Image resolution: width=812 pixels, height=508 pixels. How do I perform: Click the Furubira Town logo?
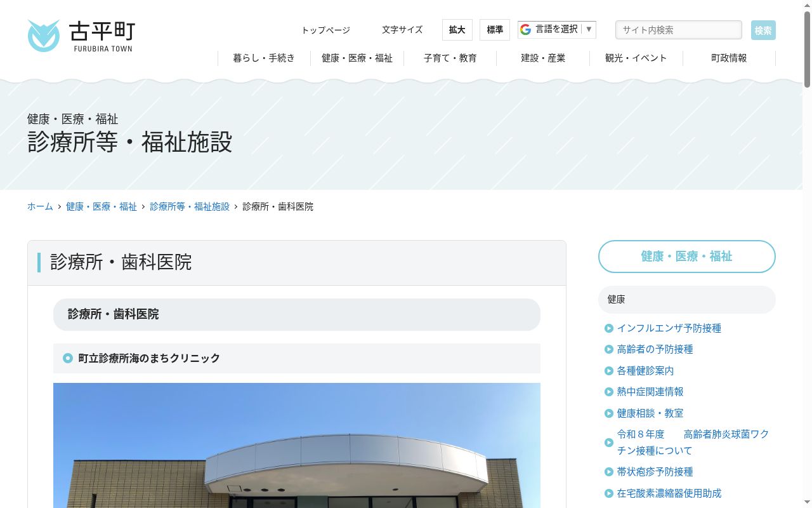point(81,36)
